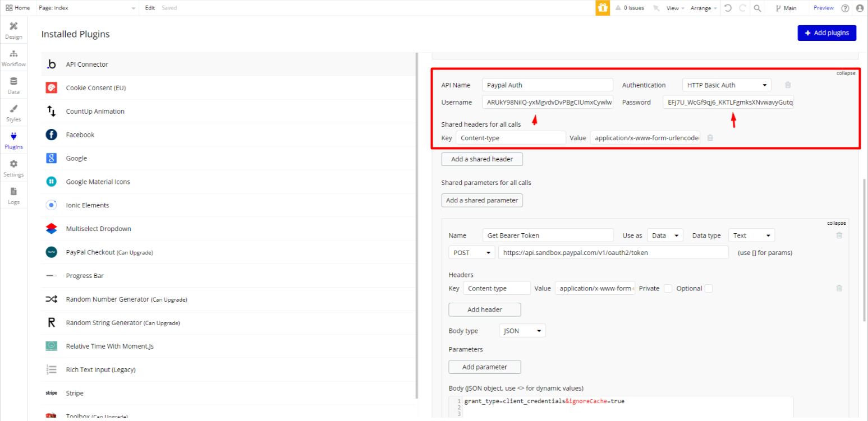868x421 pixels.
Task: Switch to the Workflow tab
Action: (13, 58)
